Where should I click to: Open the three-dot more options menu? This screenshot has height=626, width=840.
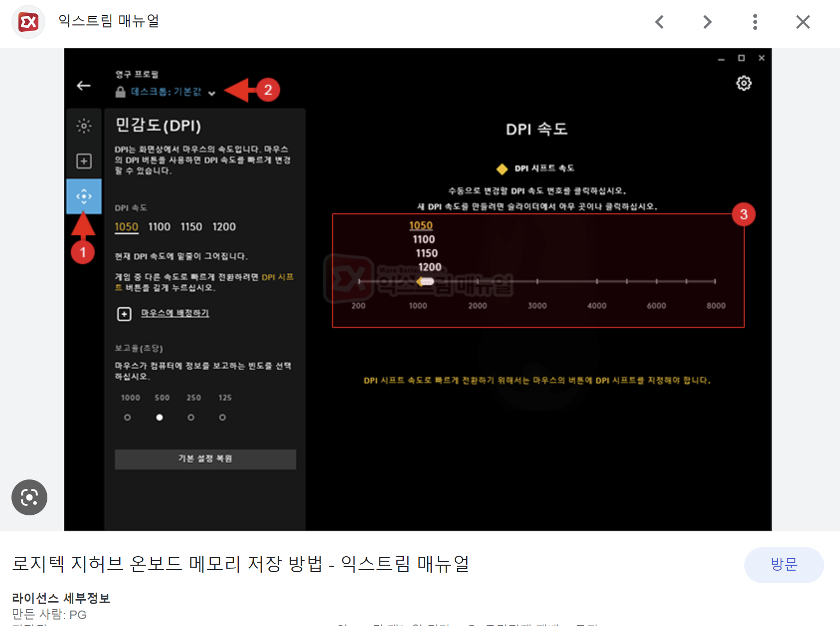(755, 22)
